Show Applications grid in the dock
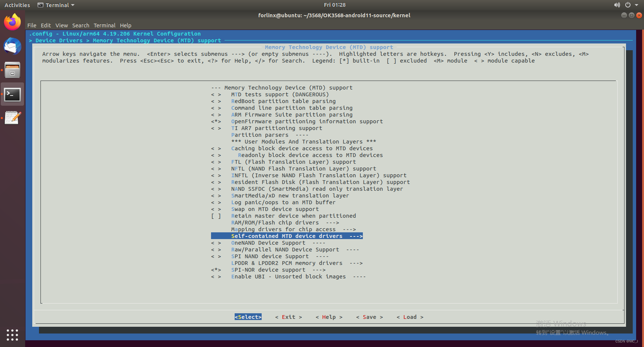The width and height of the screenshot is (644, 347). click(12, 335)
